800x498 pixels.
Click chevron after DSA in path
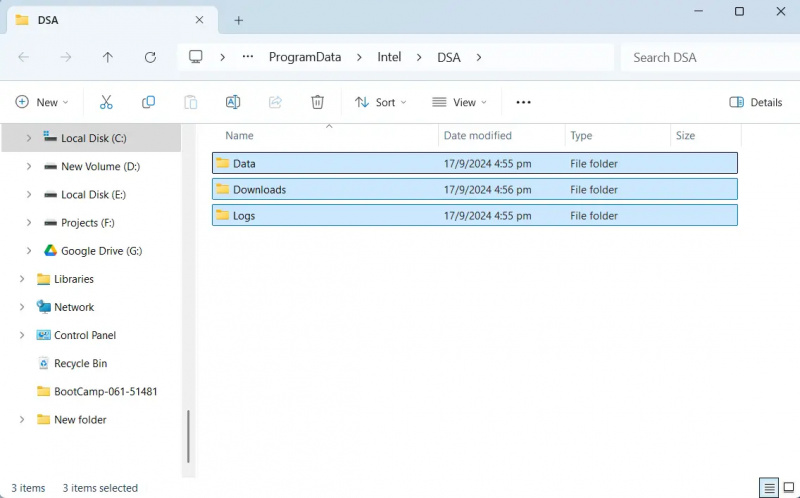479,57
